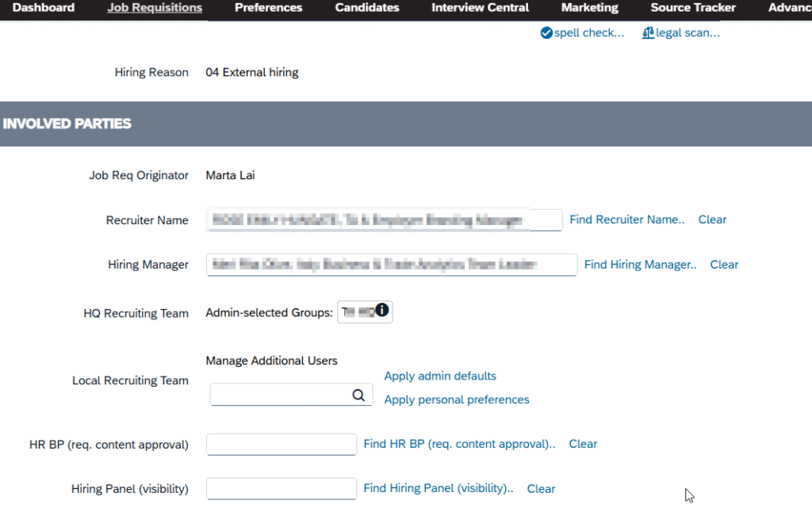This screenshot has width=812, height=531.
Task: Apply admin defaults for recruiting team
Action: [440, 376]
